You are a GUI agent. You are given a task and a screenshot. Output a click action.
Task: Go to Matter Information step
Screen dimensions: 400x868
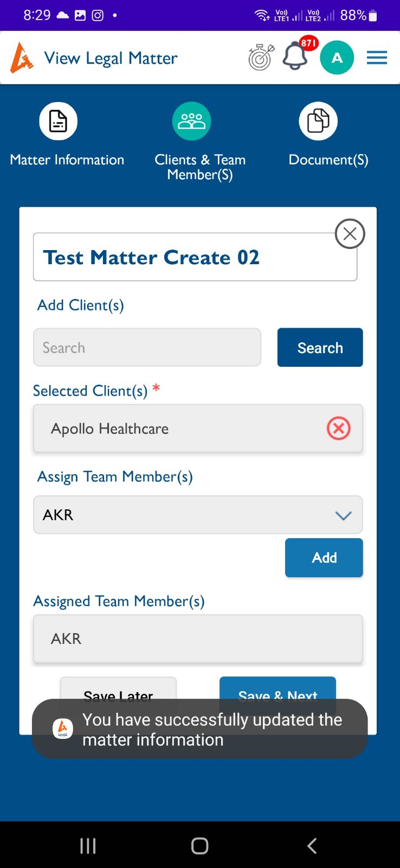(x=59, y=121)
